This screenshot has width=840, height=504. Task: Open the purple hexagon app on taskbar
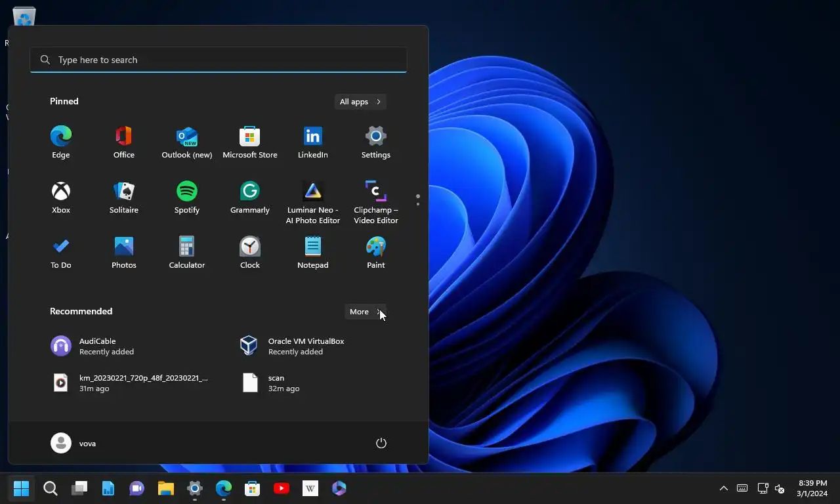pos(339,488)
